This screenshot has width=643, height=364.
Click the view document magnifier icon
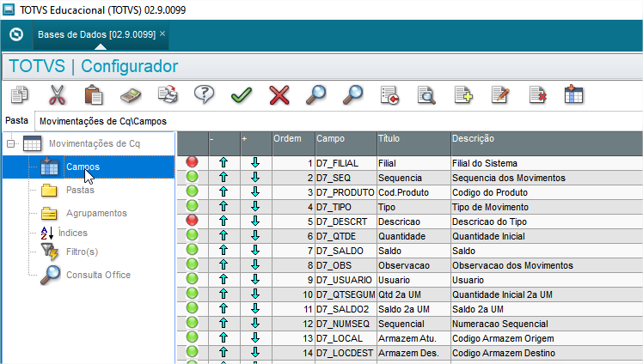click(x=426, y=95)
